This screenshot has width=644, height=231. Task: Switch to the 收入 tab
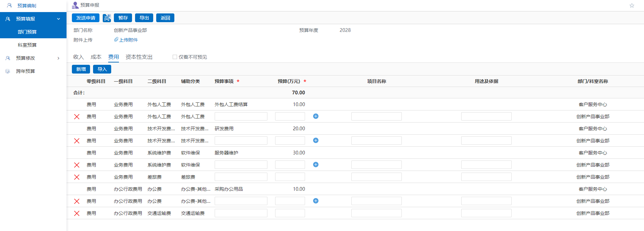click(x=78, y=57)
